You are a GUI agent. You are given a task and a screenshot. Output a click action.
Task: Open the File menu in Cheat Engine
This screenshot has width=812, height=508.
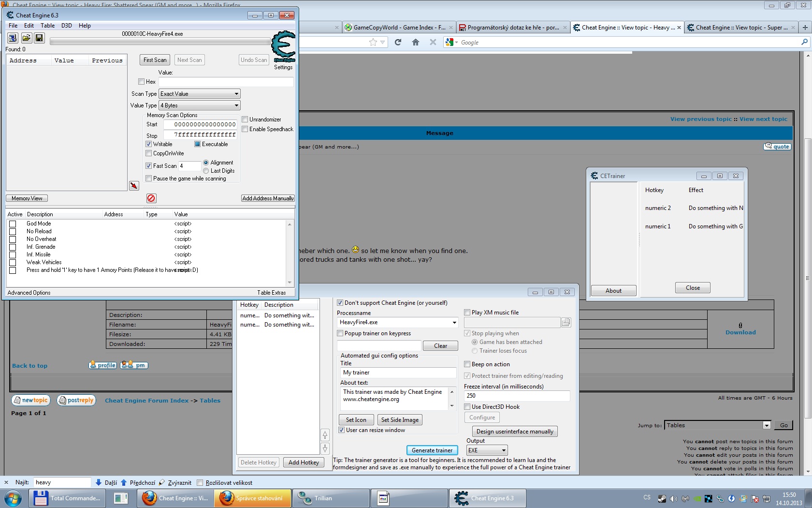[x=13, y=26]
